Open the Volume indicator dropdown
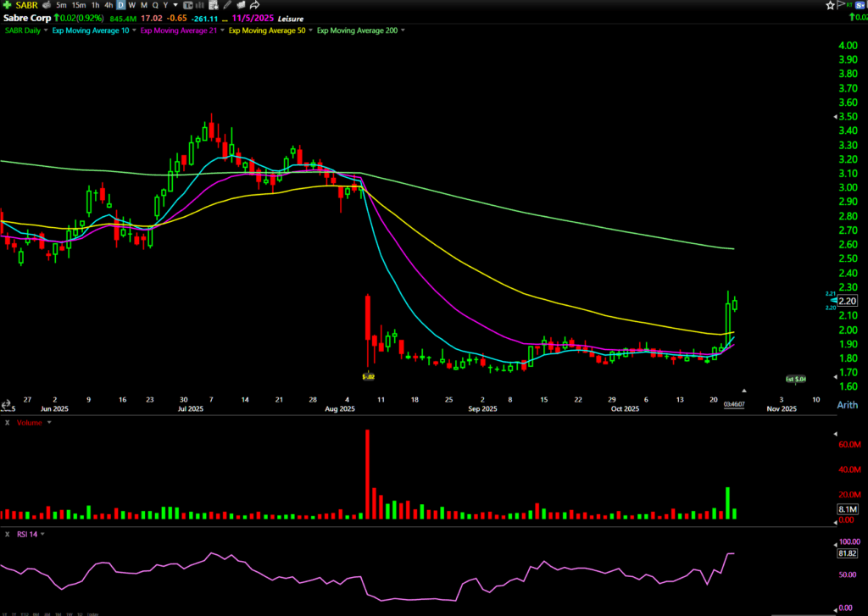This screenshot has height=616, width=868. (49, 421)
